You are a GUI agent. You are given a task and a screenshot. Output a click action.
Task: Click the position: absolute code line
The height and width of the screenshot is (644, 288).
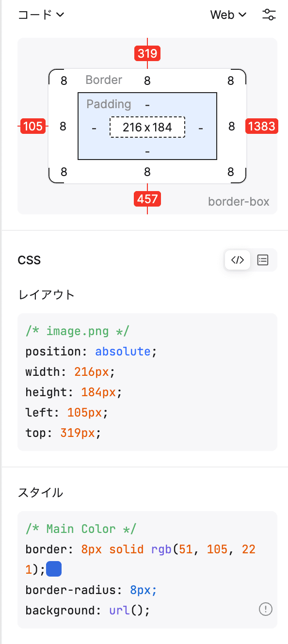pyautogui.click(x=92, y=352)
